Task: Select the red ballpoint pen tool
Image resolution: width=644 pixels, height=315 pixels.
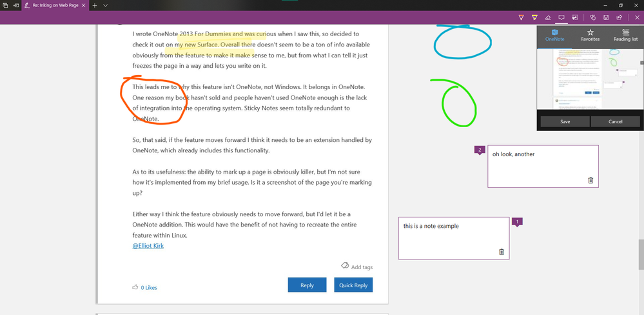Action: tap(522, 17)
